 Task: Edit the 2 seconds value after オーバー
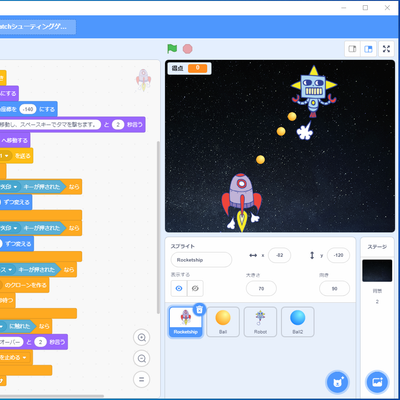pyautogui.click(x=40, y=342)
